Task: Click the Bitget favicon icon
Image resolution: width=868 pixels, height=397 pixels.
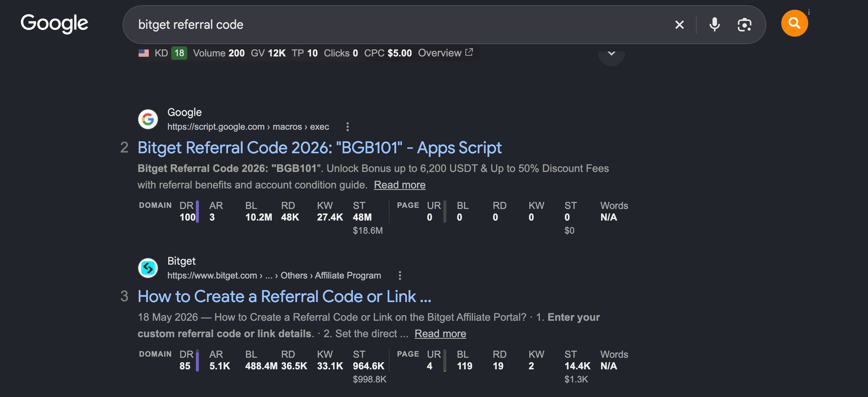Action: coord(148,268)
